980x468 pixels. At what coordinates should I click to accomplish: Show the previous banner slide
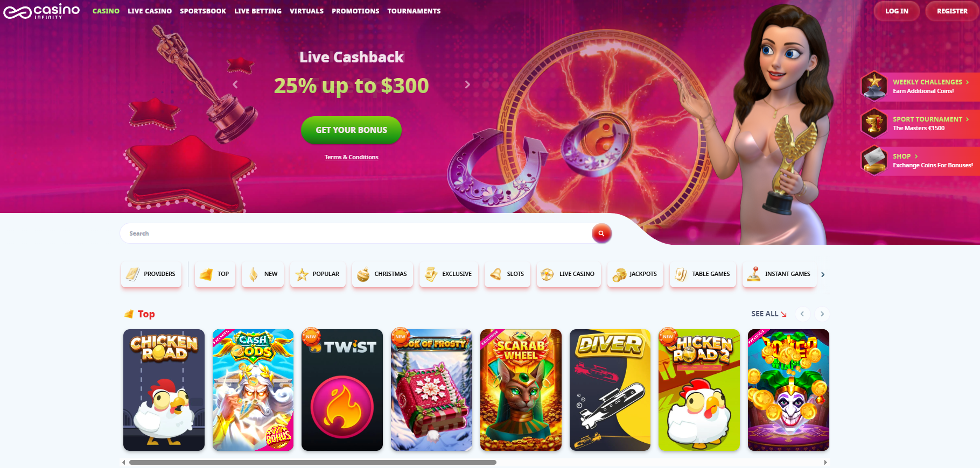pyautogui.click(x=235, y=84)
